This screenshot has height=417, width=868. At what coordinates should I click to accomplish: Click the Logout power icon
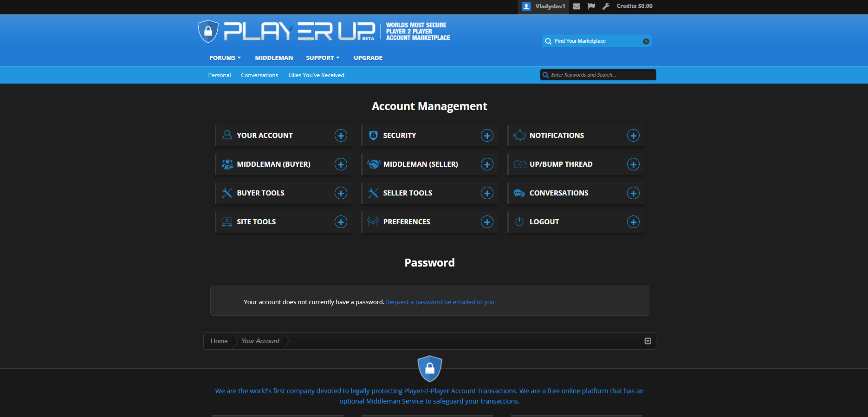click(x=519, y=222)
